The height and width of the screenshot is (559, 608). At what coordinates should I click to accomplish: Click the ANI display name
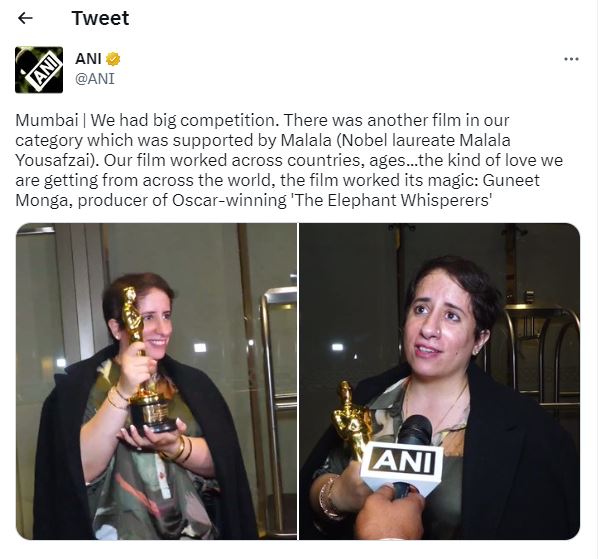pos(88,59)
